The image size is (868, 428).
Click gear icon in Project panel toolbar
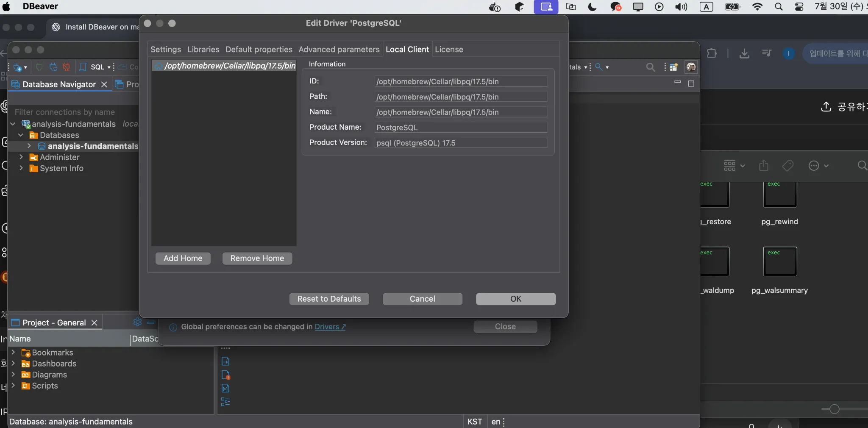(137, 322)
